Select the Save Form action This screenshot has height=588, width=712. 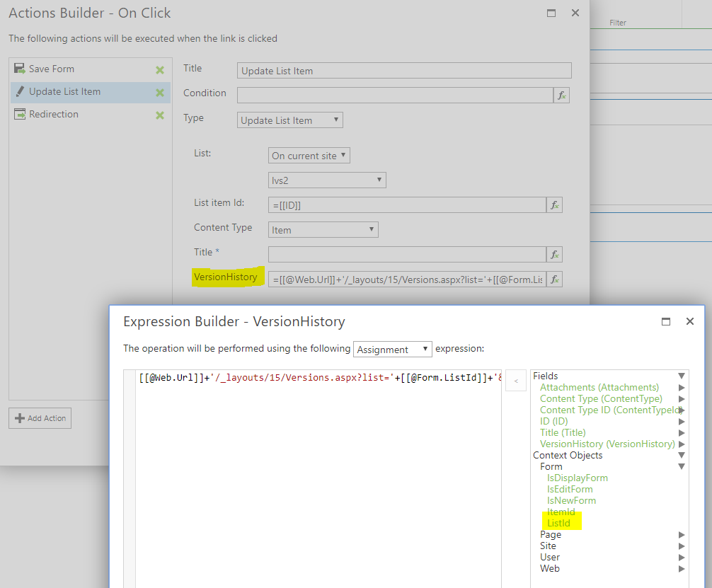pos(52,69)
